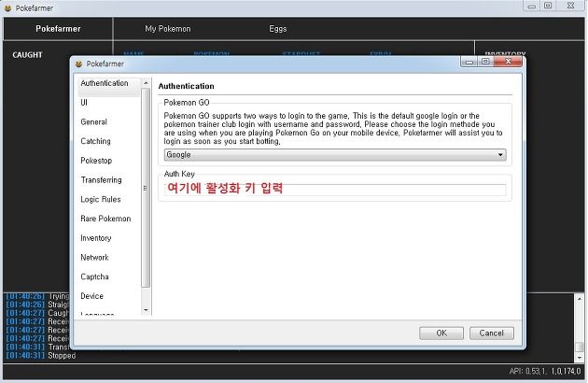Click the settings list scrollbar thumb

pyautogui.click(x=146, y=188)
